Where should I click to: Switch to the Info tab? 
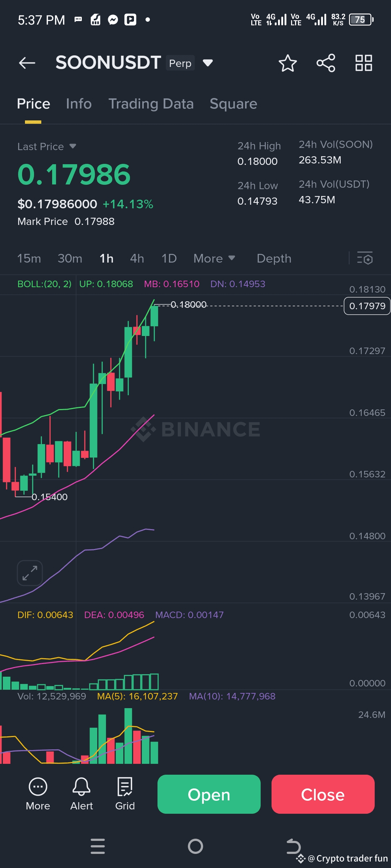point(79,104)
